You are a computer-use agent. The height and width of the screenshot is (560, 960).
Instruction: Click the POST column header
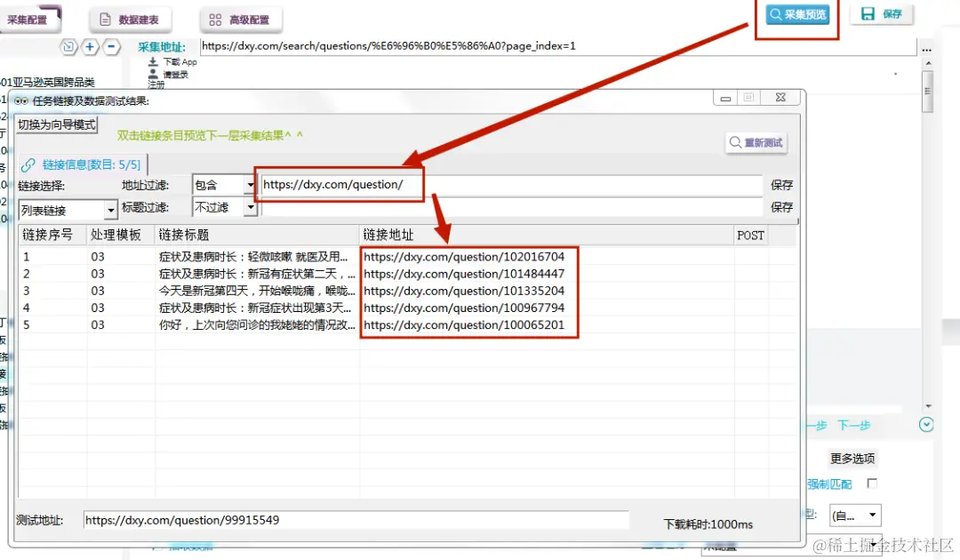click(750, 236)
